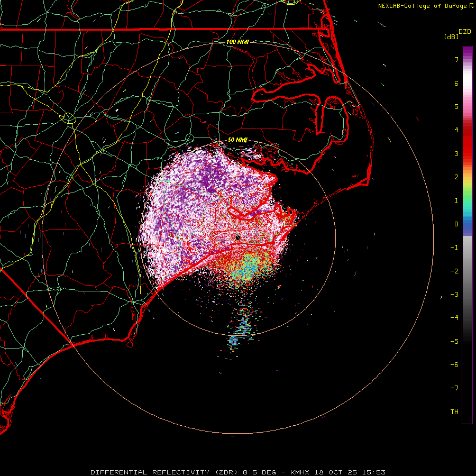This screenshot has width=476, height=476.
Task: Click the 4 value on color scale
Action: pyautogui.click(x=456, y=130)
